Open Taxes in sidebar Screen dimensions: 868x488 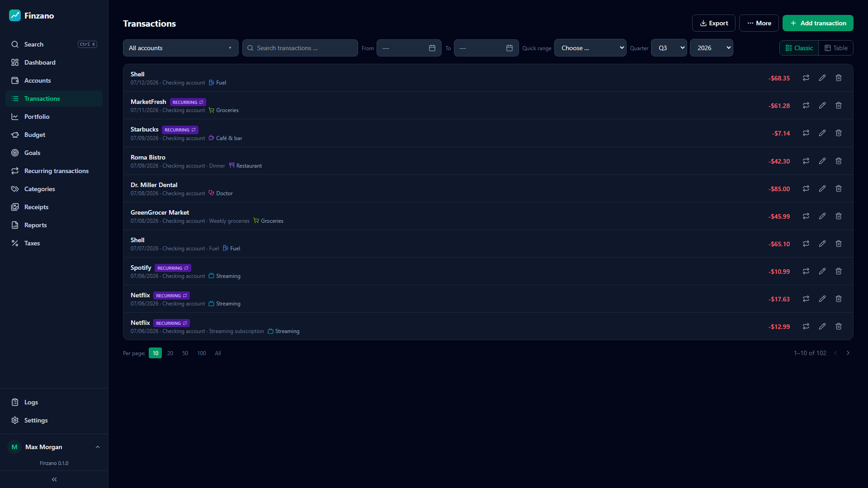[x=54, y=243]
